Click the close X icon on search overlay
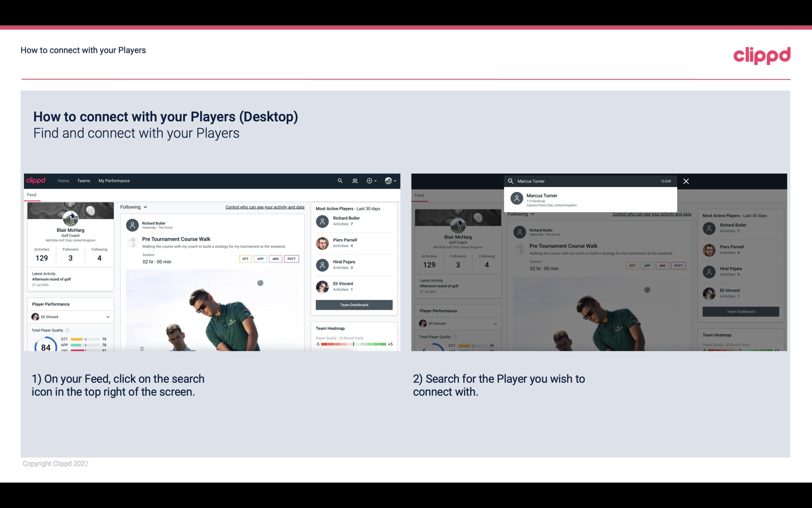 (686, 181)
